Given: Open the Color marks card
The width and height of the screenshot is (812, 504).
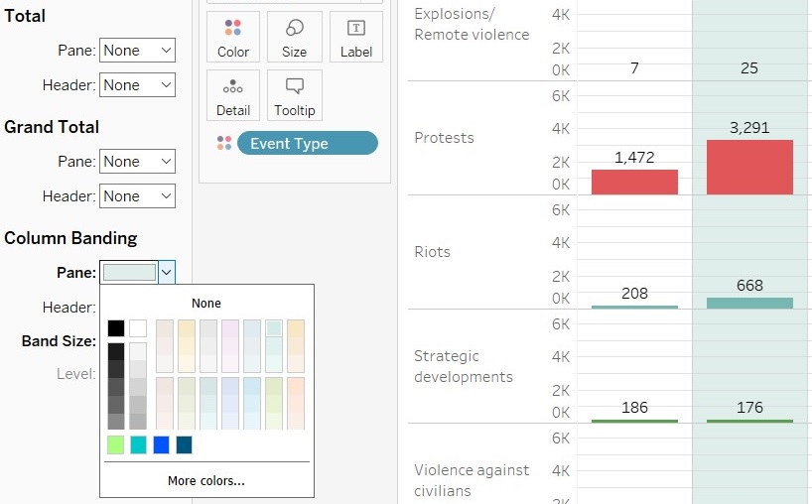Looking at the screenshot, I should pos(233,38).
